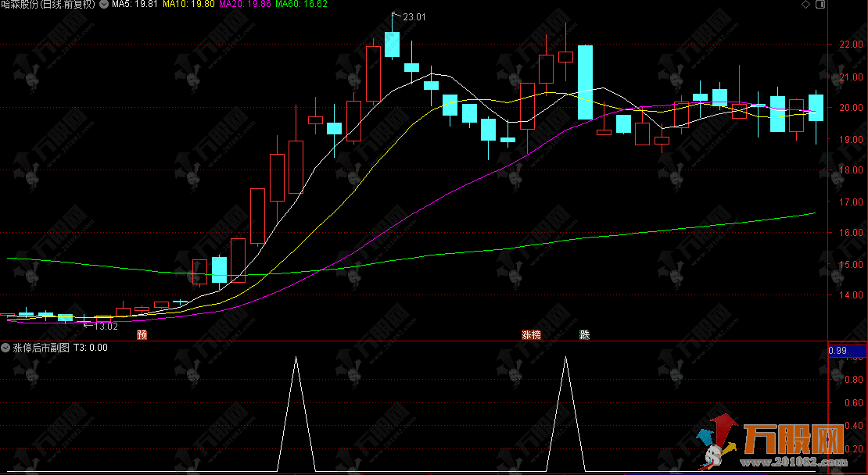This screenshot has height=475, width=868.
Task: Click the 涨榜 event marker icon
Action: [531, 335]
